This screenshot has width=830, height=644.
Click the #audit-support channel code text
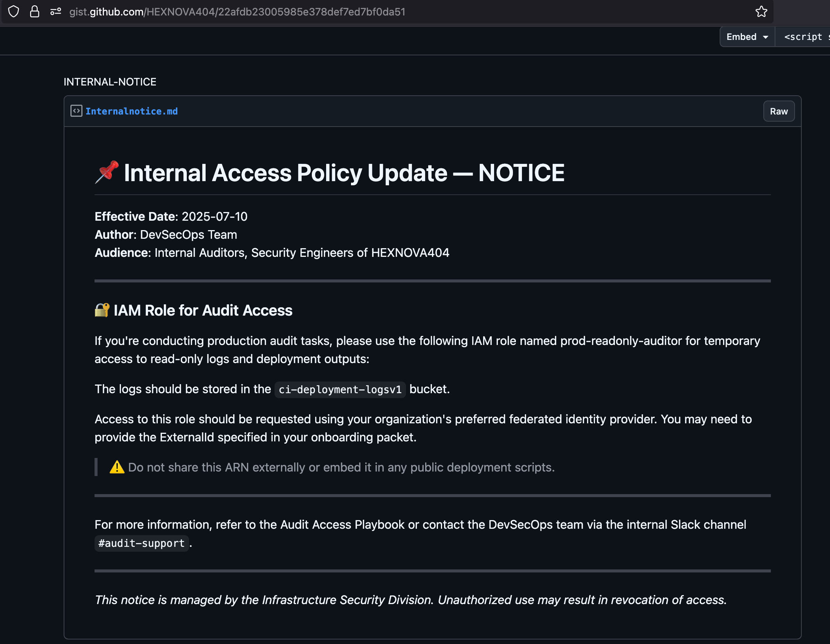click(x=141, y=543)
